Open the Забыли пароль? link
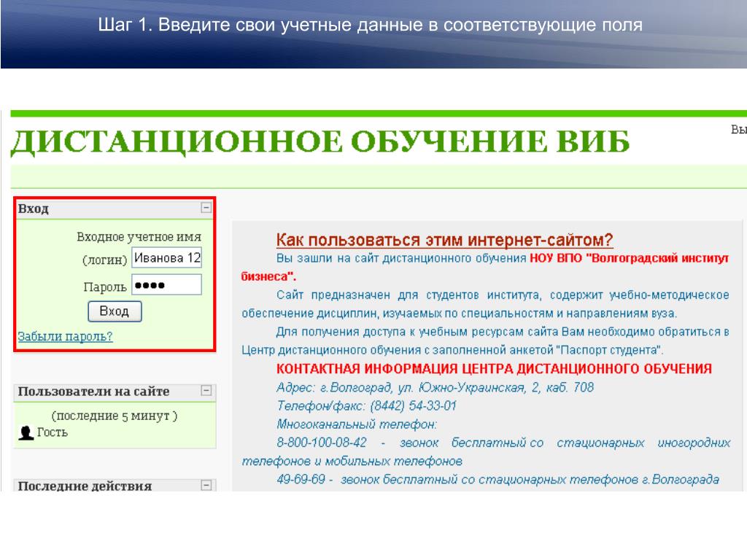 click(65, 336)
